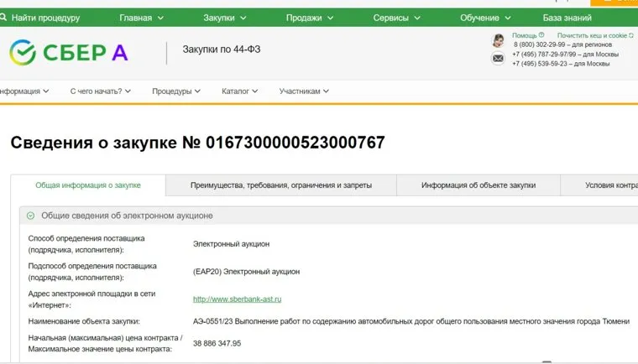Click the envelope mail icon
638x364 pixels.
498,59
